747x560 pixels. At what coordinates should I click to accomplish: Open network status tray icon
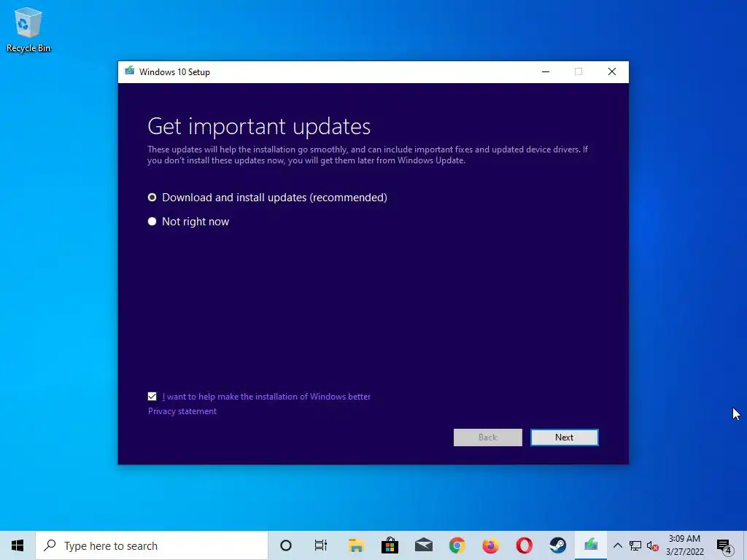click(635, 545)
